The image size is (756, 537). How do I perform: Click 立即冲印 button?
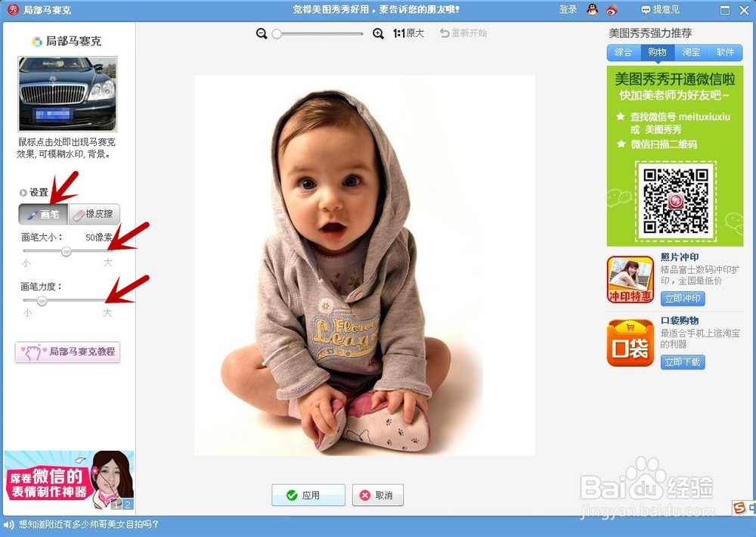click(682, 299)
